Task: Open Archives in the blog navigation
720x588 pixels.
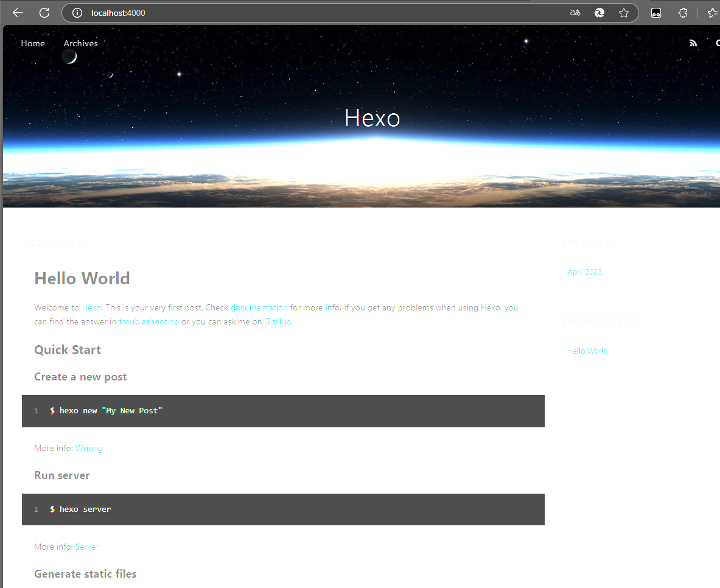Action: coord(80,43)
